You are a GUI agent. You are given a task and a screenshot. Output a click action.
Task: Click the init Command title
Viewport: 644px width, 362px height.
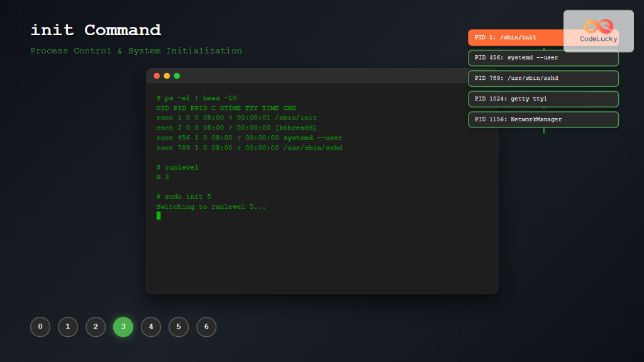96,30
